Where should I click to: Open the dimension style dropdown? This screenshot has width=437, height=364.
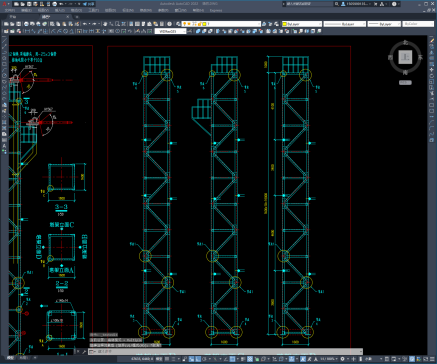[170, 31]
